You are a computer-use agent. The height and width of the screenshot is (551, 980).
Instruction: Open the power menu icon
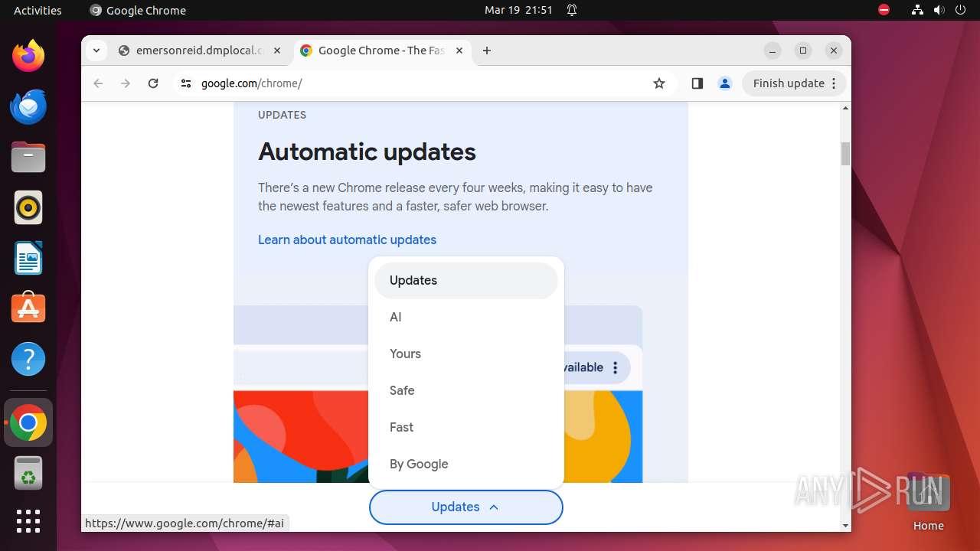coord(960,10)
